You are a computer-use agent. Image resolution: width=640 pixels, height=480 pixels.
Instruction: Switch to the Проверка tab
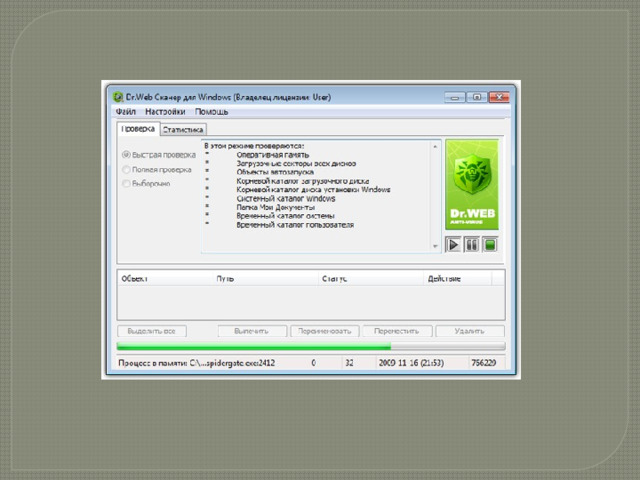point(138,129)
